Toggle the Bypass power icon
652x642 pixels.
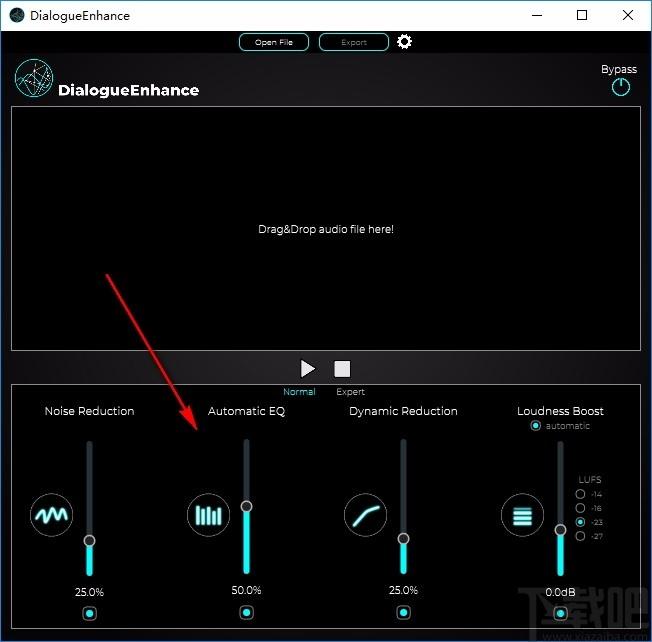pyautogui.click(x=620, y=87)
